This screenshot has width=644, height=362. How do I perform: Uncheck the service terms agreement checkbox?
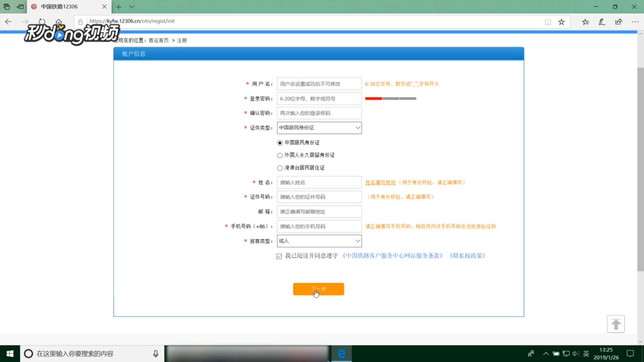coord(279,256)
